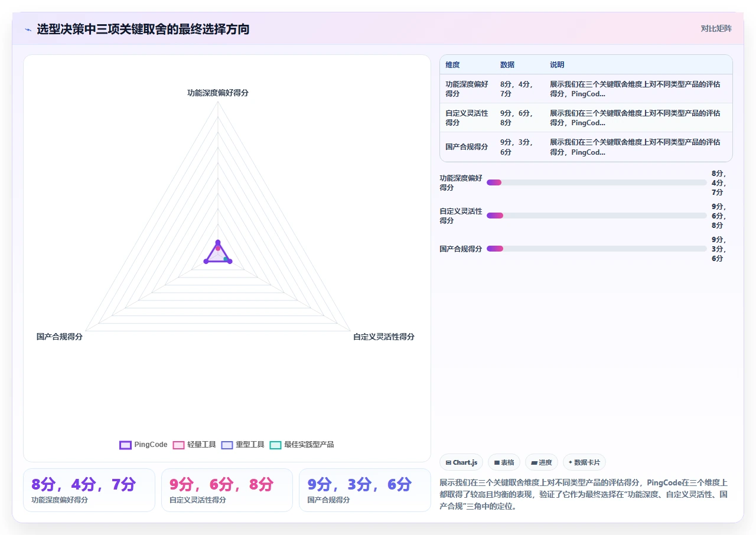Click the page title 选型决策中三项关键取舍
This screenshot has width=756, height=535.
tap(143, 29)
